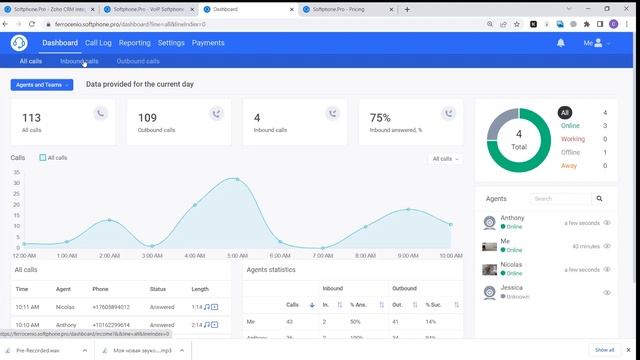
Task: Click the 5:00 AM chart peak point
Action: (237, 179)
